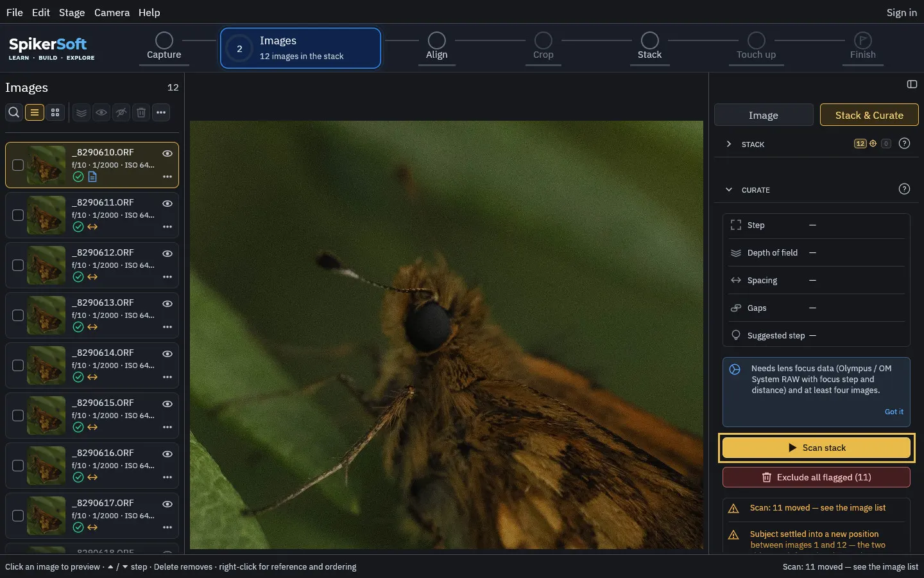Click the trash icon in Images toolbar
The height and width of the screenshot is (578, 924).
[141, 112]
